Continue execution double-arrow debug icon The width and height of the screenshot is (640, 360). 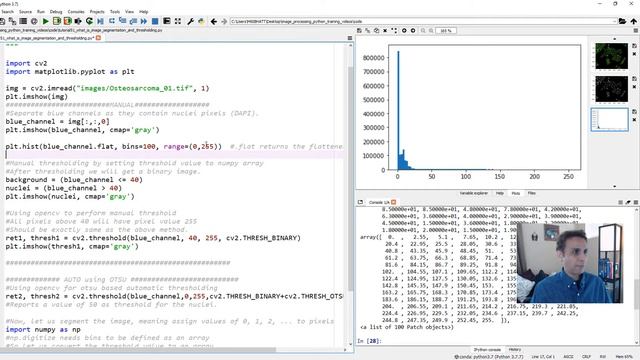tap(144, 21)
